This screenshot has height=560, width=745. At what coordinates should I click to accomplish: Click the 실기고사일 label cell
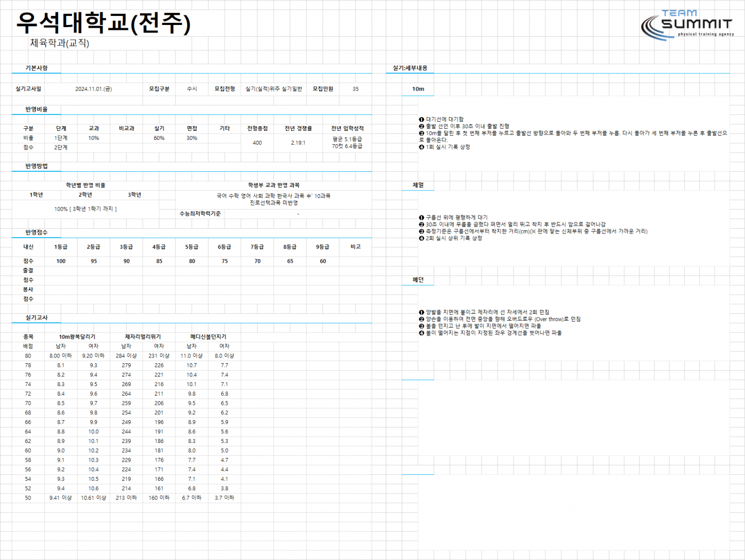point(28,89)
